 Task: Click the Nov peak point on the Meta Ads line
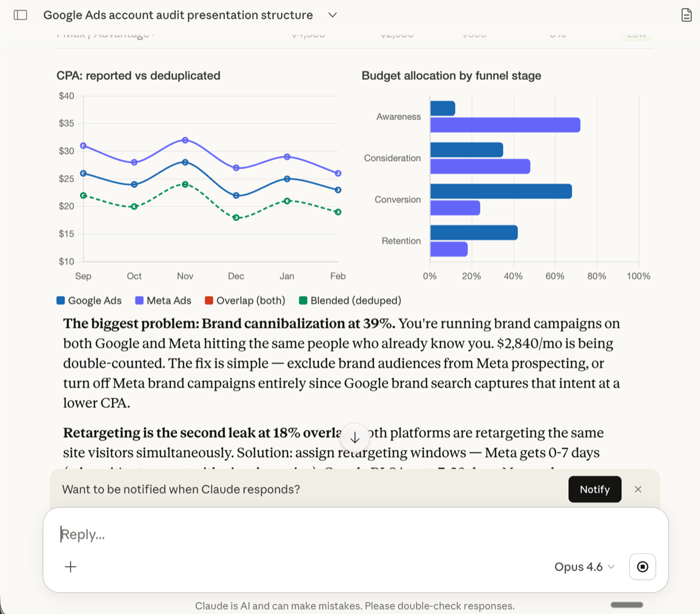coord(185,139)
